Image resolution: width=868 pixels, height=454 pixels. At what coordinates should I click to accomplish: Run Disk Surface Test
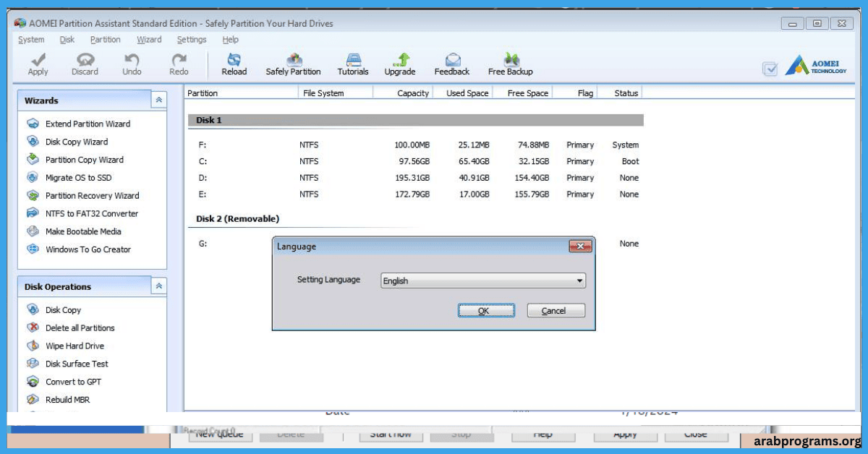click(x=77, y=364)
